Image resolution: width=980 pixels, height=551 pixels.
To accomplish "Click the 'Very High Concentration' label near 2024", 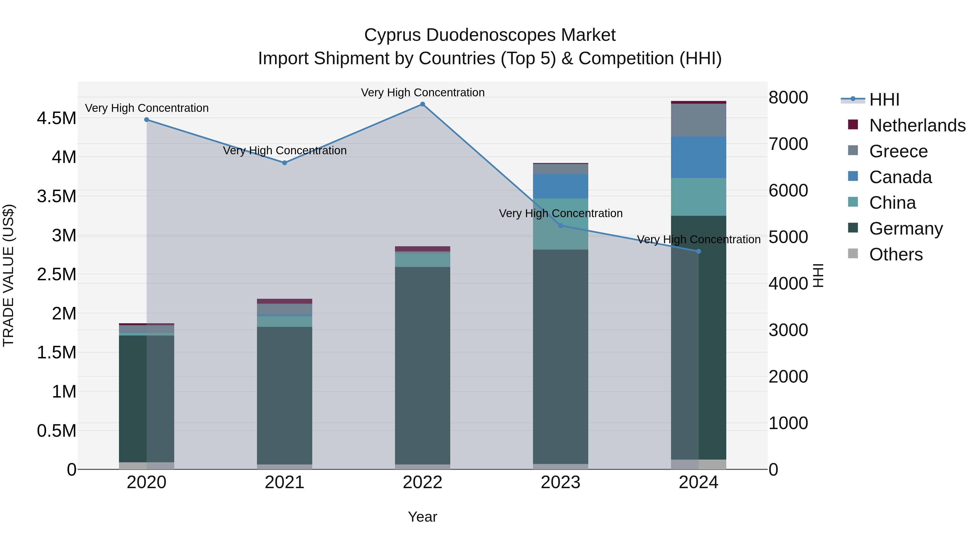I will point(699,239).
